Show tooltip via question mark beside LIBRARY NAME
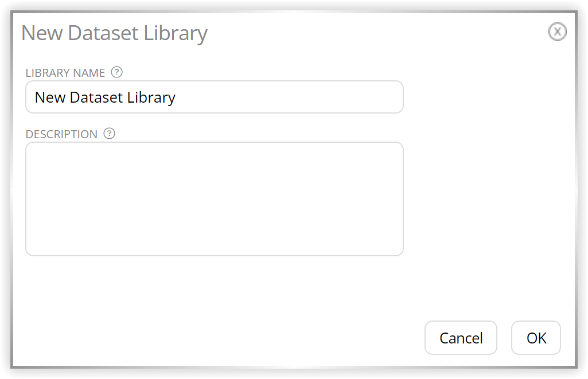 point(116,72)
